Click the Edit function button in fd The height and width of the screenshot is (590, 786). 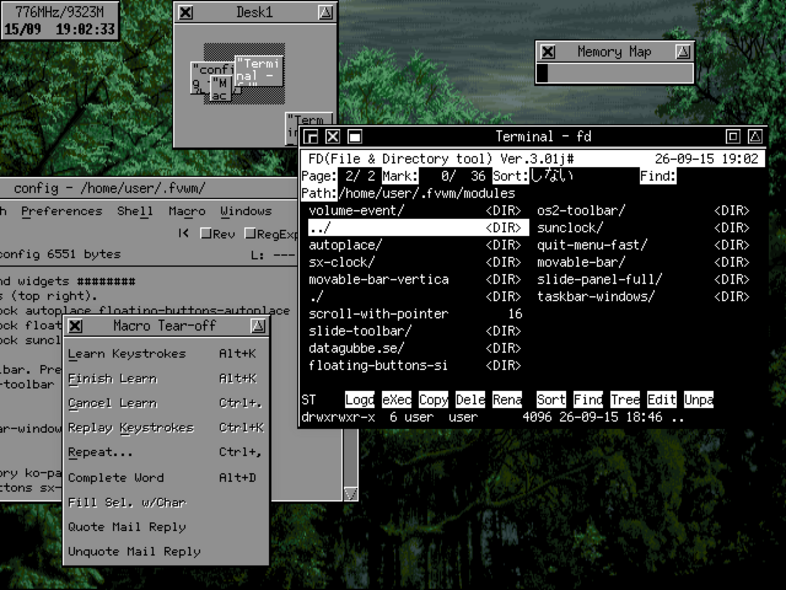coord(662,400)
